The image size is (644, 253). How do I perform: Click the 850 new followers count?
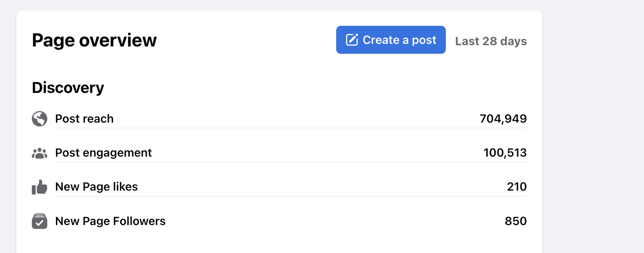click(x=516, y=221)
